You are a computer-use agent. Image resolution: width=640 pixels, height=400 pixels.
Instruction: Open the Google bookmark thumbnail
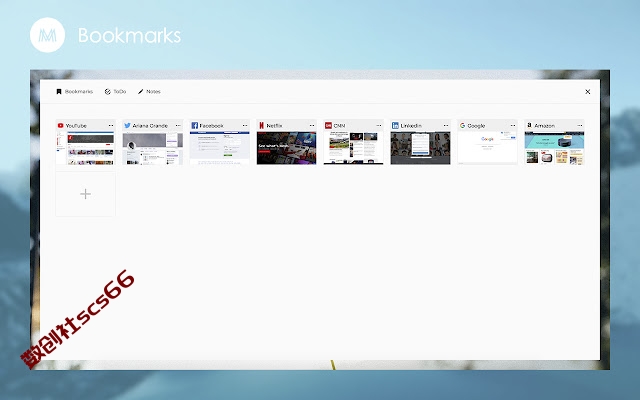pos(487,148)
